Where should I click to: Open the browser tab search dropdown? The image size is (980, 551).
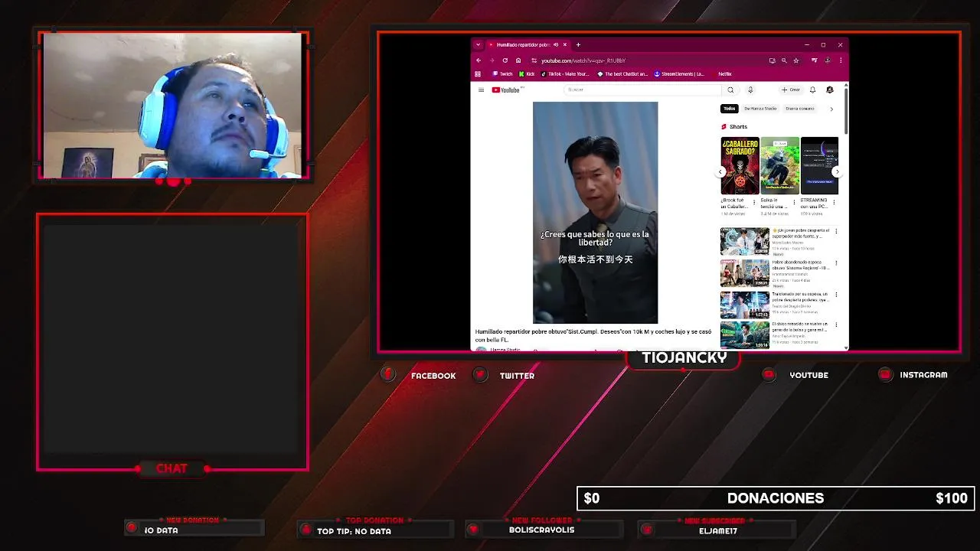[478, 44]
